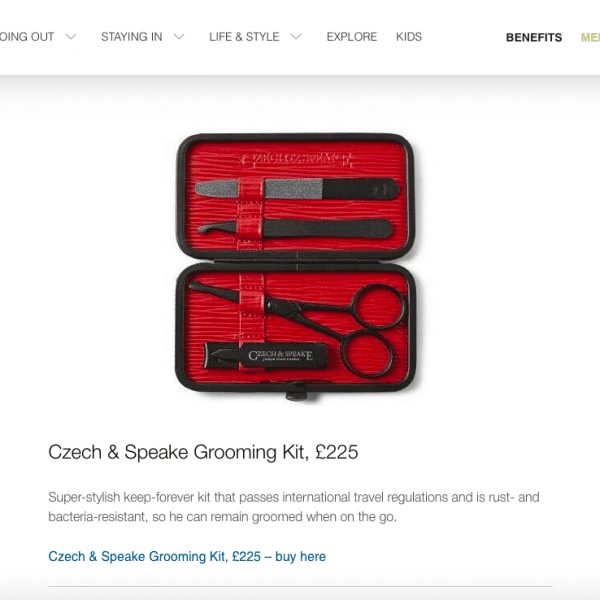Expand the chevron beside LIFE & STYLE
This screenshot has height=600, width=600.
(x=296, y=37)
